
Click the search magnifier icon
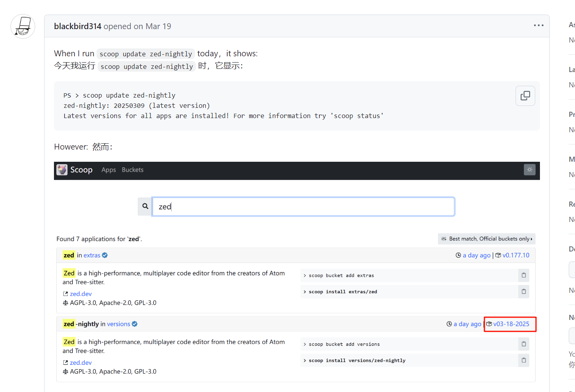145,206
